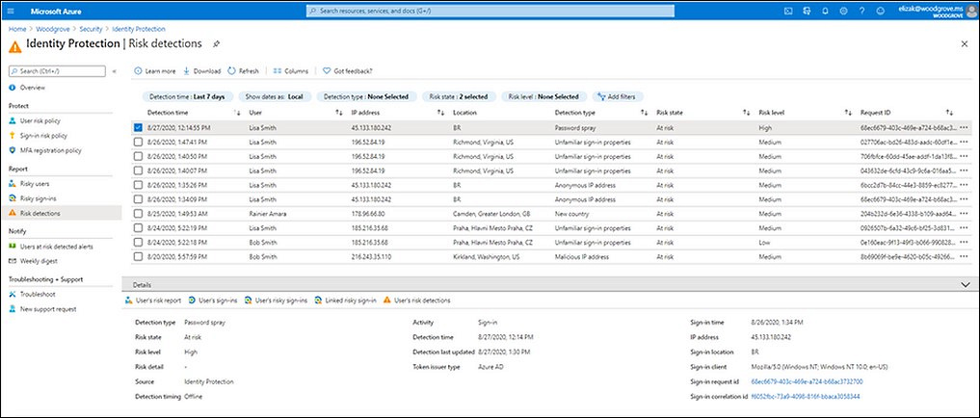The width and height of the screenshot is (980, 418).
Task: Open ellipsis menu for the 8/26/2020 1:47:41 PM row
Action: (x=963, y=142)
